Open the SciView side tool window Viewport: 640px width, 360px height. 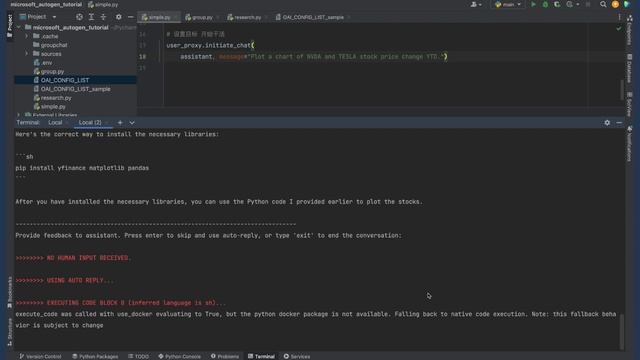(x=630, y=104)
